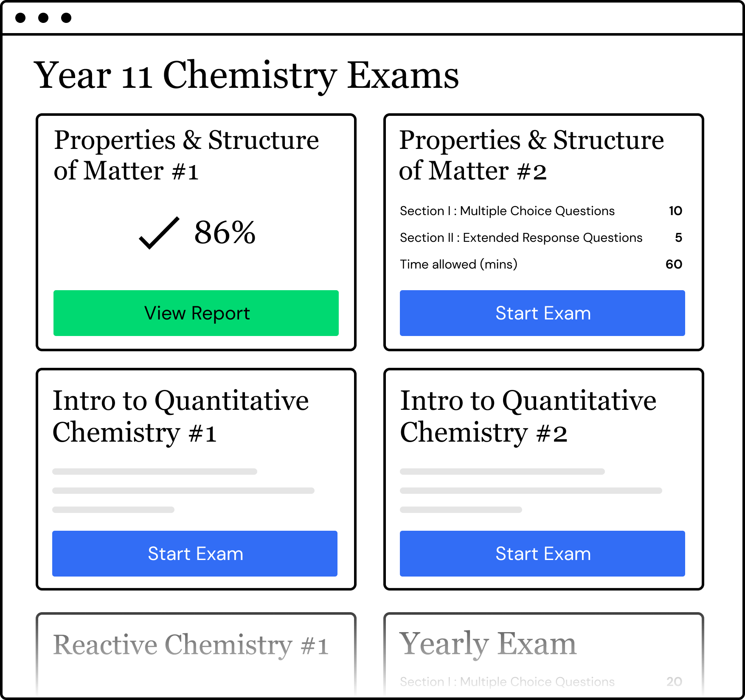Select the Properties & Structure of Matter #2 title

[531, 155]
